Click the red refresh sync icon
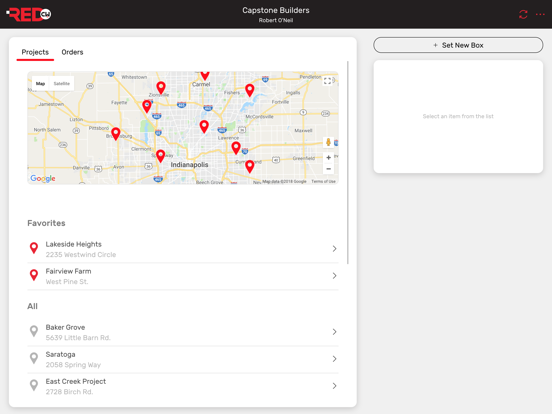This screenshot has width=552, height=414. point(523,14)
